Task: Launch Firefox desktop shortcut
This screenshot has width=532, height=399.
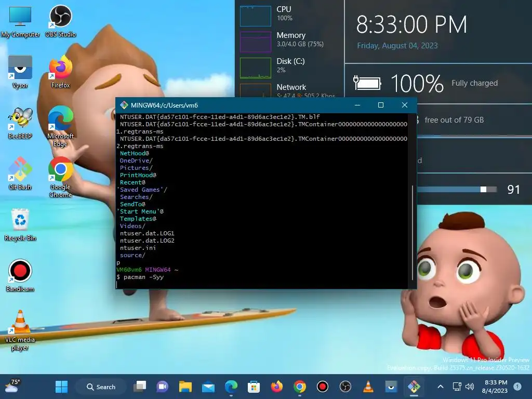Action: (60, 72)
